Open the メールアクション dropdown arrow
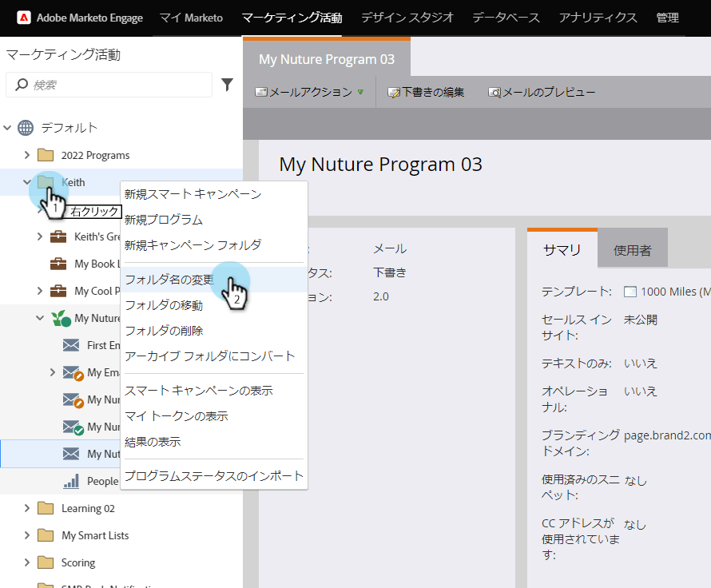The width and height of the screenshot is (711, 588). 360,92
